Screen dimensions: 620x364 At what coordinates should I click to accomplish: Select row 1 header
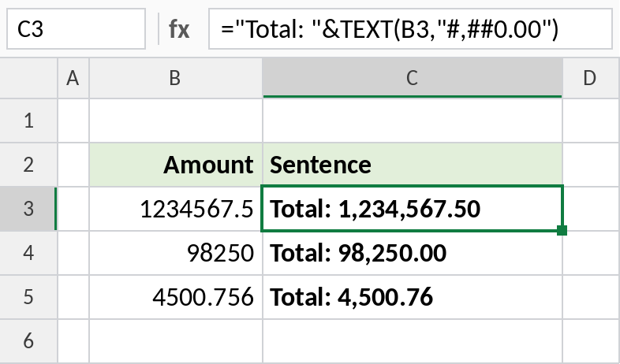28,121
